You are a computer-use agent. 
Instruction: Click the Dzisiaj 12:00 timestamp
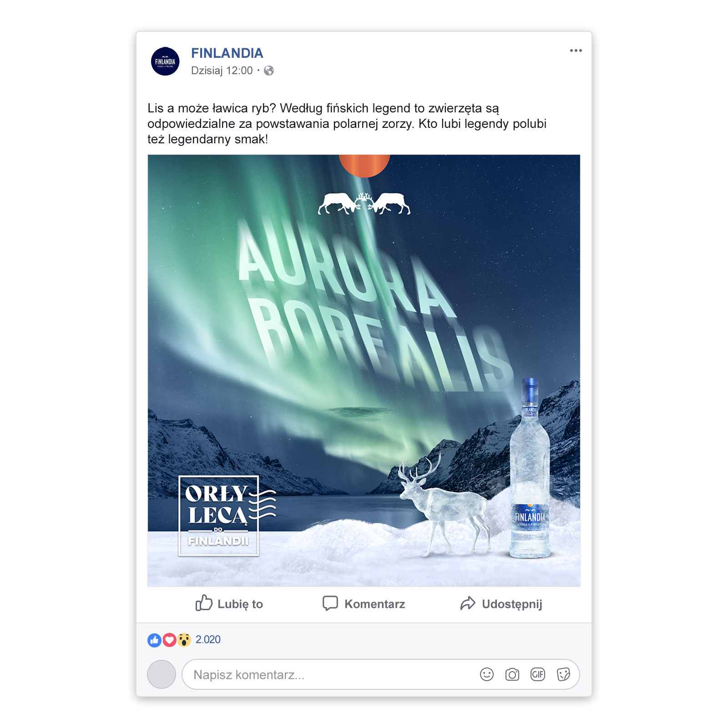point(222,71)
